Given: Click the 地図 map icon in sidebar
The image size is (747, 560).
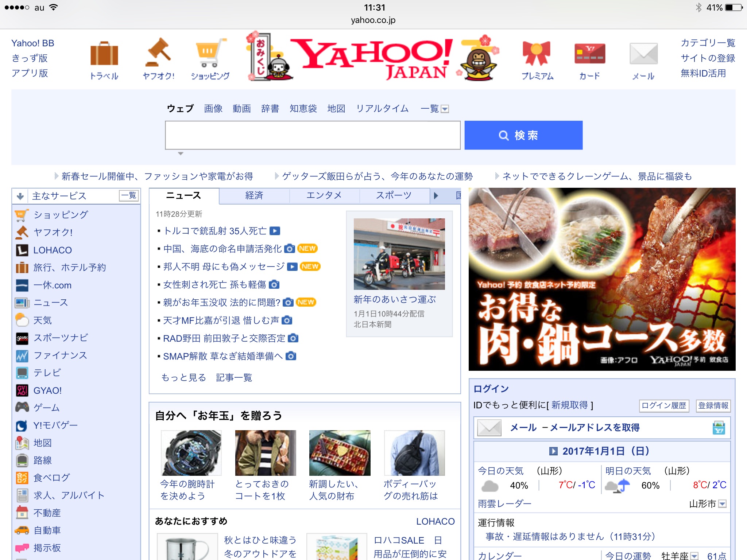Looking at the screenshot, I should [x=22, y=443].
